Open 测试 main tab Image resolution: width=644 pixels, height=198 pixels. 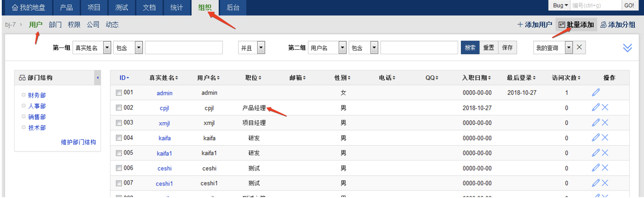coord(122,7)
